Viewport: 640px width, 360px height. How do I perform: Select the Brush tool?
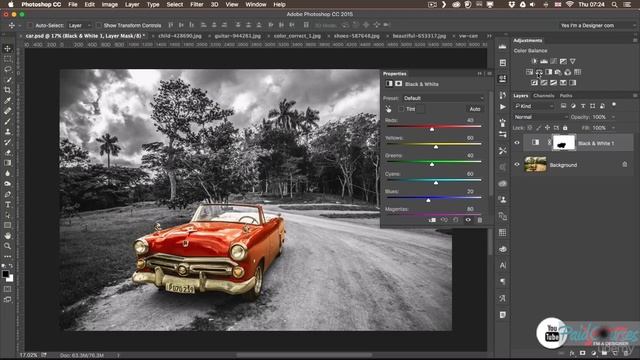(x=7, y=121)
